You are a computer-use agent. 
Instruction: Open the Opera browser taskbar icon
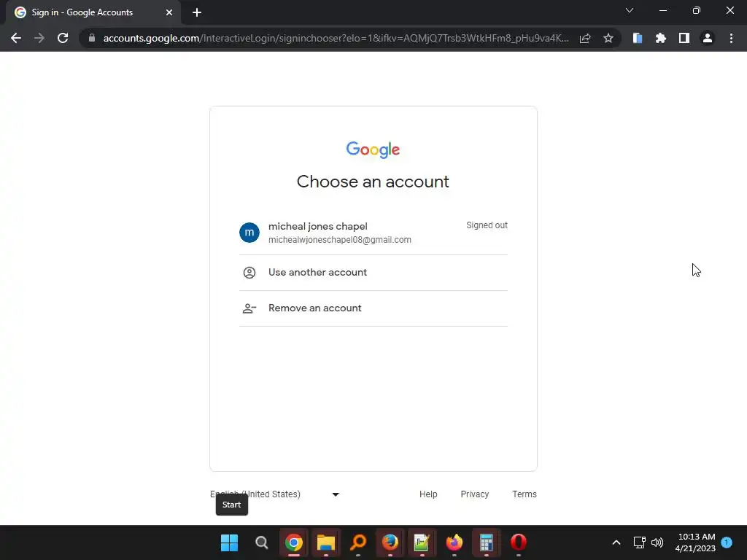point(519,542)
